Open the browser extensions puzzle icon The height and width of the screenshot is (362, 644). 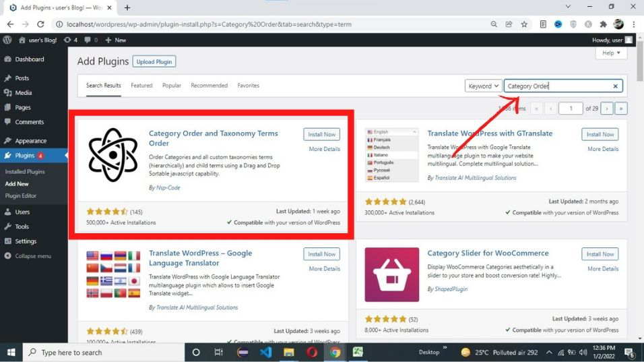603,24
